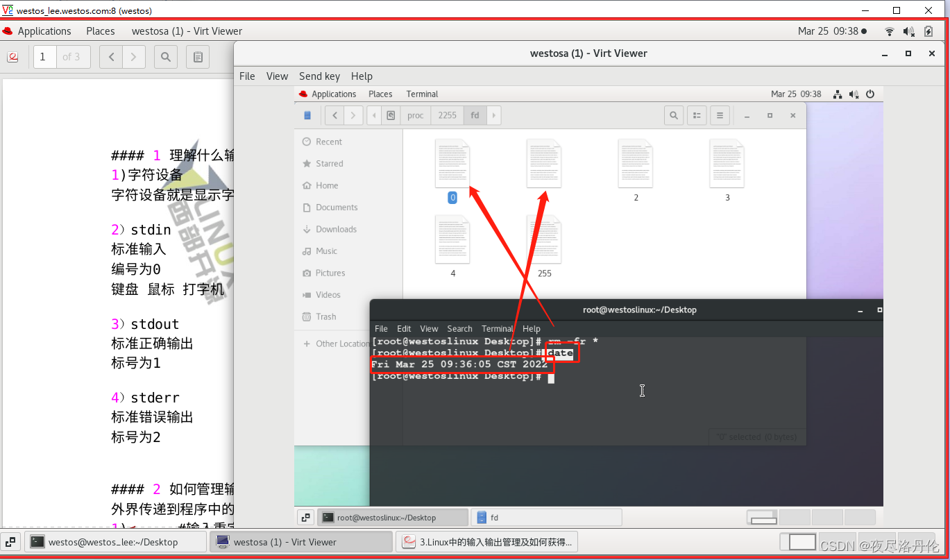Select proc in the path bar
The image size is (950, 560).
(x=415, y=115)
